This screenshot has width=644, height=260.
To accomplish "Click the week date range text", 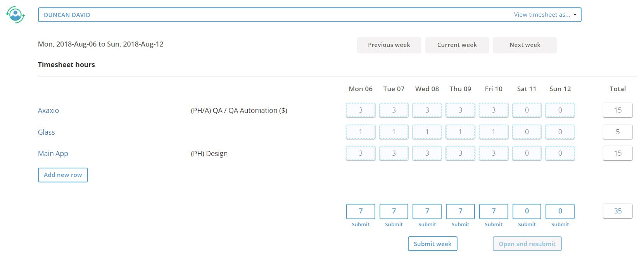I will 101,44.
